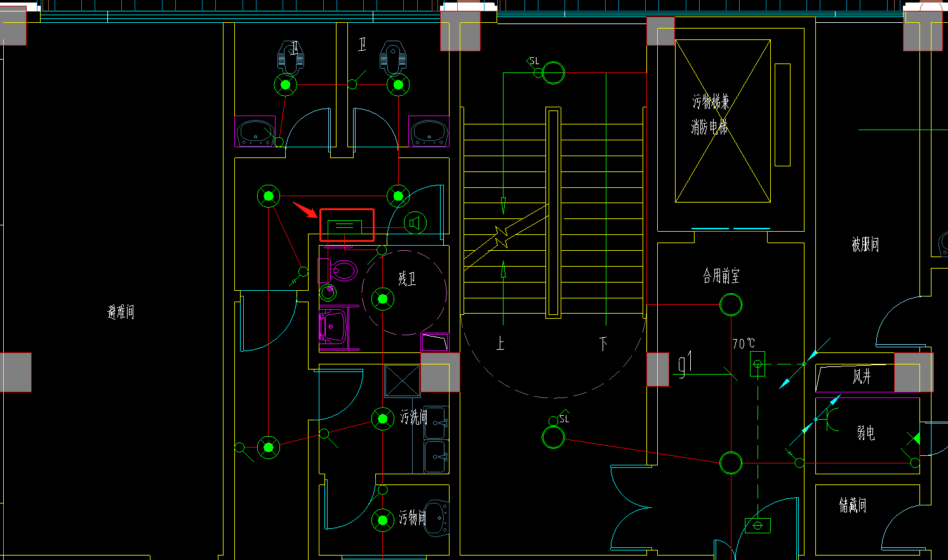The width and height of the screenshot is (948, 560).
Task: Click the 弱电 room label
Action: [x=866, y=433]
